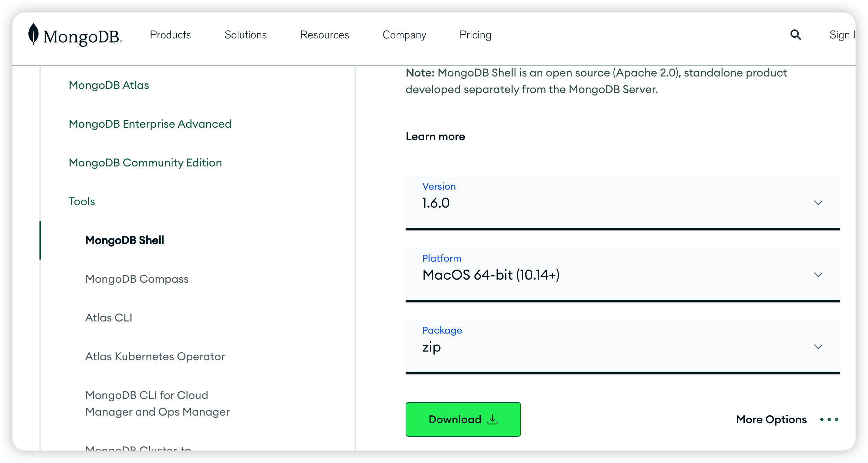This screenshot has height=463, width=868.
Task: Open the Products menu
Action: click(x=170, y=35)
